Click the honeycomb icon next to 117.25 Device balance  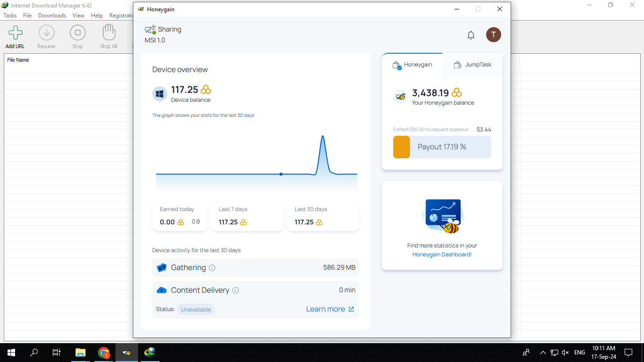(206, 90)
